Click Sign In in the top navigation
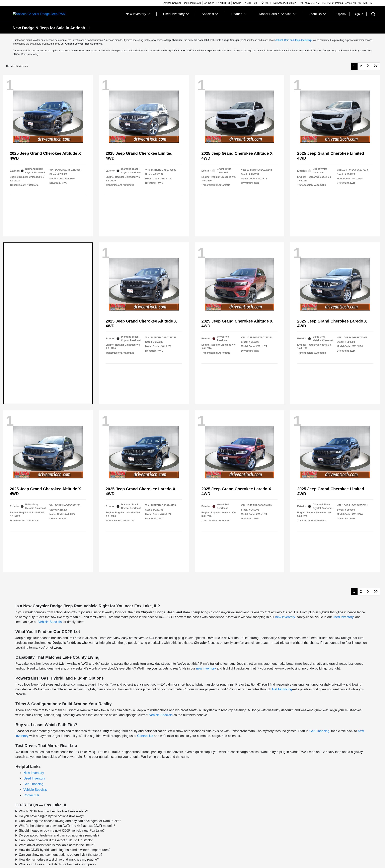Viewport: 385px width, 868px height. click(x=358, y=14)
